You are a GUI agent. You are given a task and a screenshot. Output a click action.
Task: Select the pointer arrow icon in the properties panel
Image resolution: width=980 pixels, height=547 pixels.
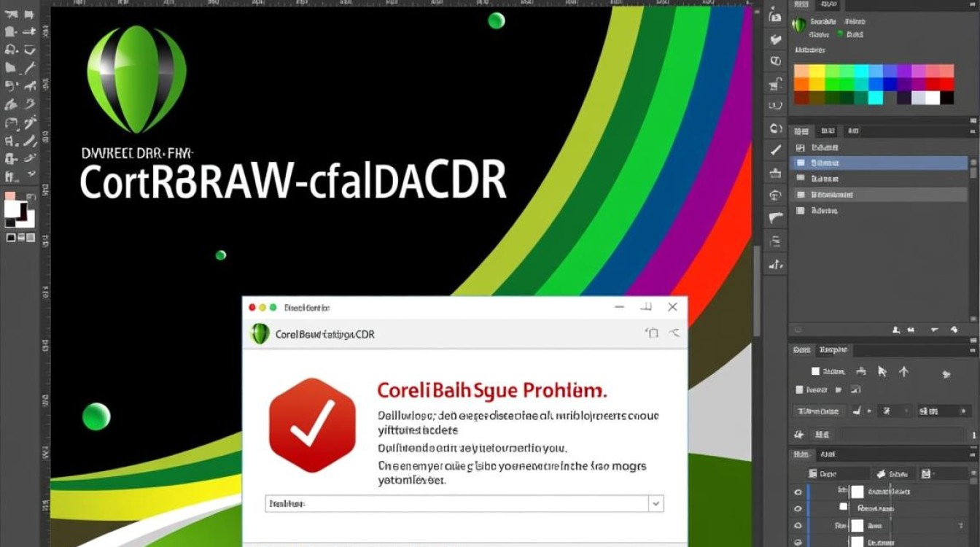click(x=882, y=371)
